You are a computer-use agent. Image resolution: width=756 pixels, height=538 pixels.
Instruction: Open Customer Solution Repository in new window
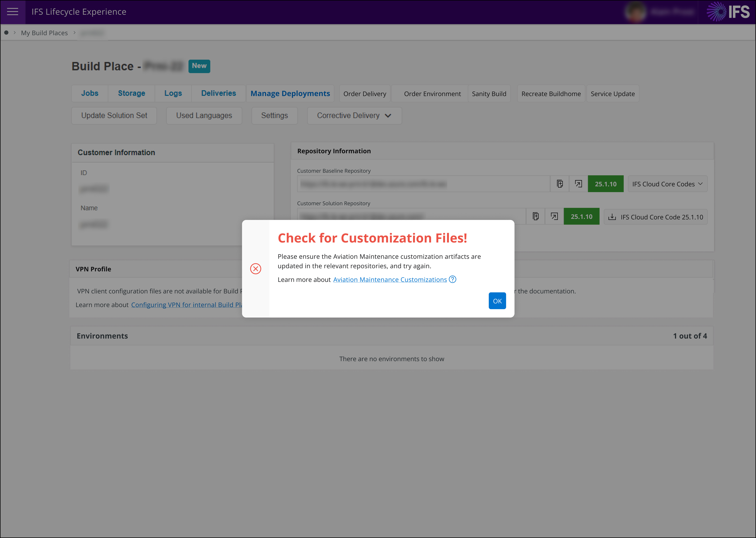pyautogui.click(x=554, y=216)
